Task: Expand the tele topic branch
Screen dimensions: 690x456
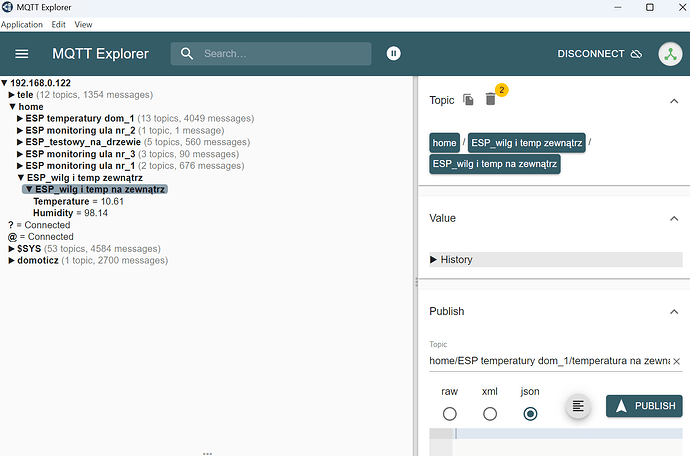Action: tap(11, 95)
